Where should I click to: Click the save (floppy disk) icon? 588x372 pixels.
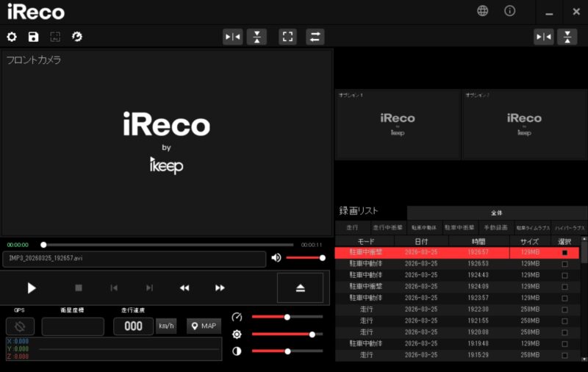point(33,37)
